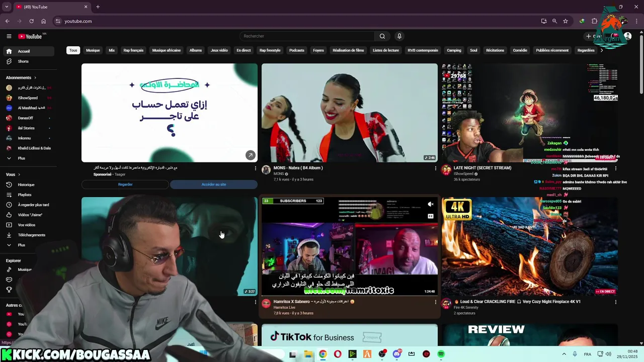Open a new browser tab
Image resolution: width=644 pixels, height=362 pixels.
pyautogui.click(x=98, y=7)
